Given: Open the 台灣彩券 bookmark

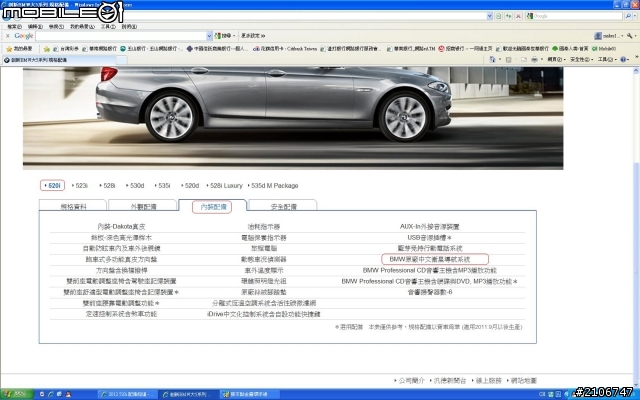Looking at the screenshot, I should point(66,49).
